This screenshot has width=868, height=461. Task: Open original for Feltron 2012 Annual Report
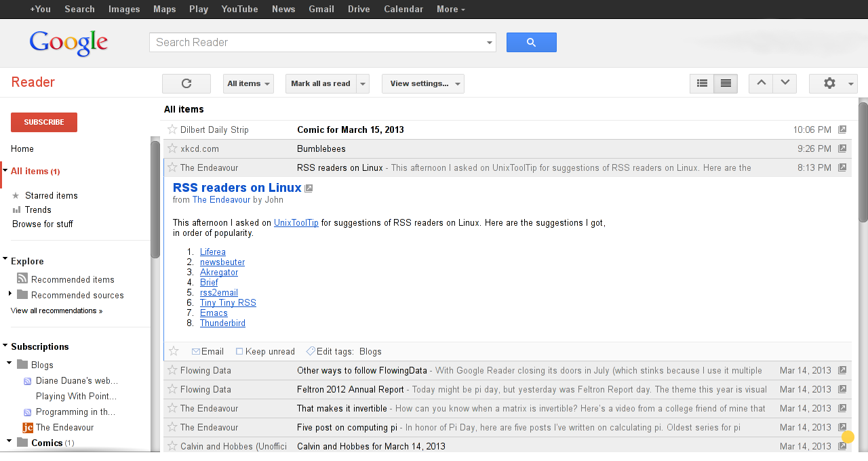point(842,389)
